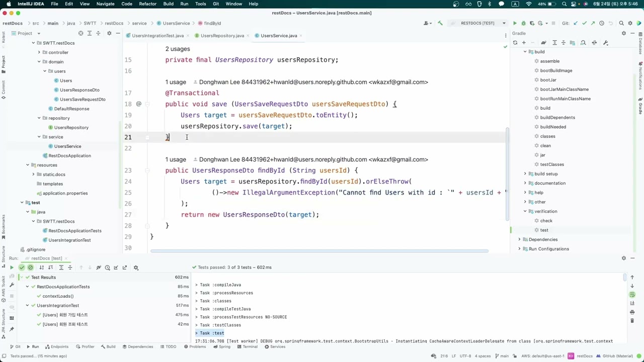Open the Refactor menu

(x=147, y=4)
